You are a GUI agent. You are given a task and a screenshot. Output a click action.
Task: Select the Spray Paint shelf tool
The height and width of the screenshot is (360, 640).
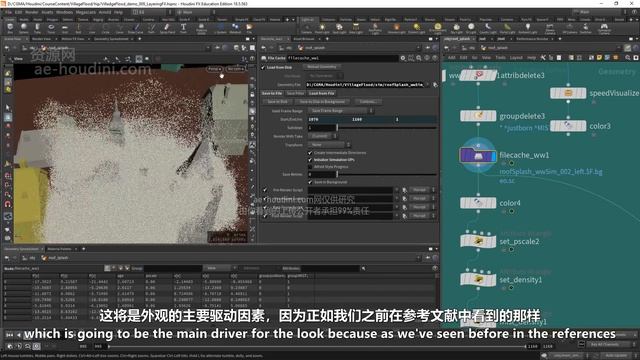167,28
